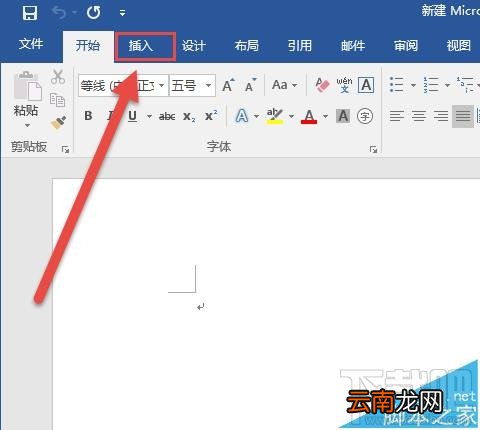The height and width of the screenshot is (430, 480).
Task: Open the 引用 (References) tab
Action: 300,46
